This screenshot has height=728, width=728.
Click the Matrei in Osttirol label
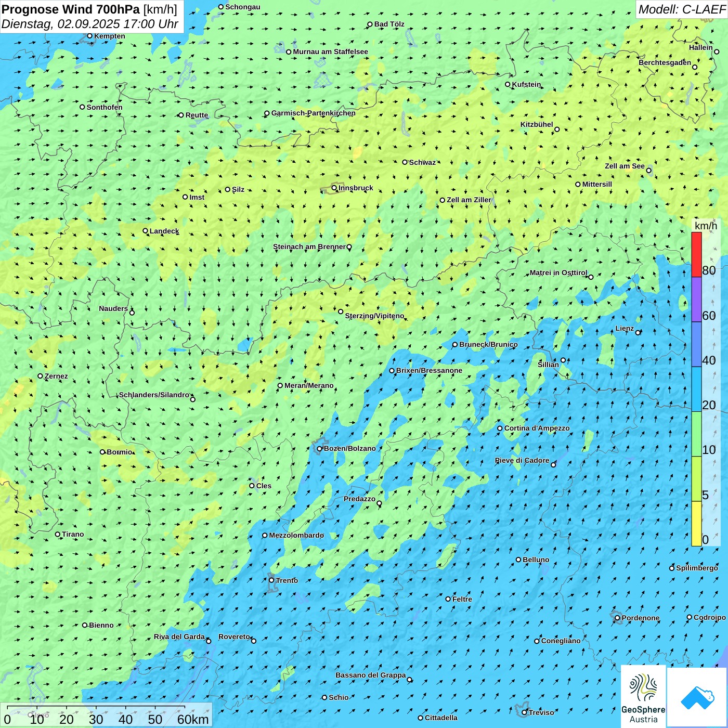point(558,272)
